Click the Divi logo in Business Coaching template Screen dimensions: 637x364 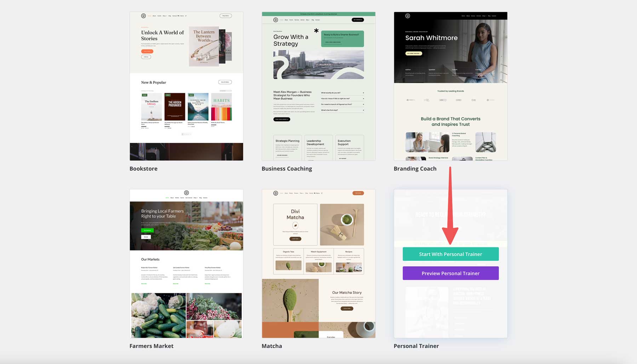coord(276,20)
